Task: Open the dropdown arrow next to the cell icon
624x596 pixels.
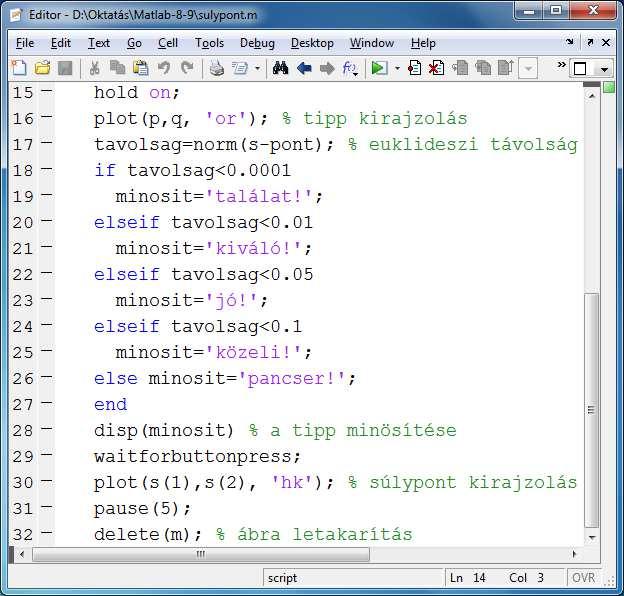Action: tap(257, 68)
